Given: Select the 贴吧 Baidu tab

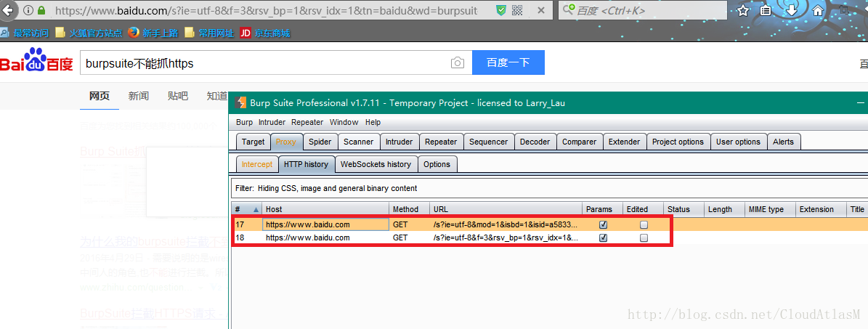Looking at the screenshot, I should coord(178,96).
